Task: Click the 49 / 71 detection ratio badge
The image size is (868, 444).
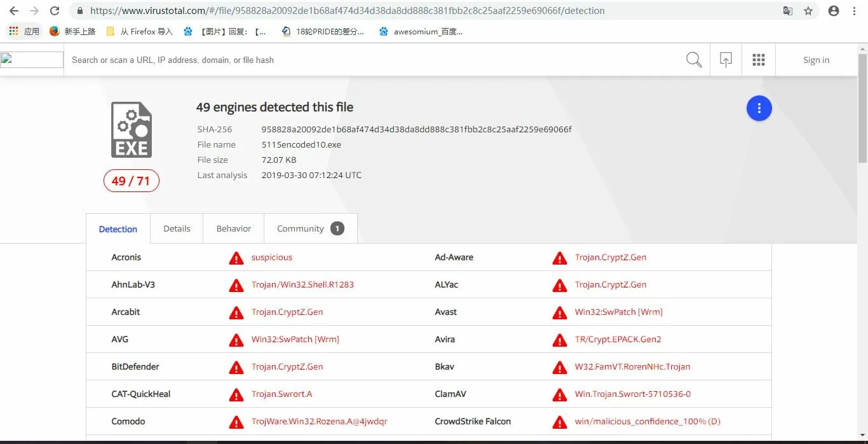Action: pyautogui.click(x=131, y=181)
